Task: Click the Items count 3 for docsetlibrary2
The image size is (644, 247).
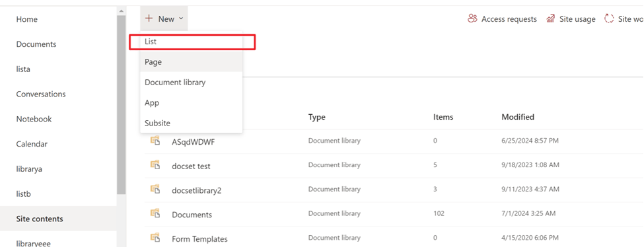Action: pyautogui.click(x=435, y=190)
